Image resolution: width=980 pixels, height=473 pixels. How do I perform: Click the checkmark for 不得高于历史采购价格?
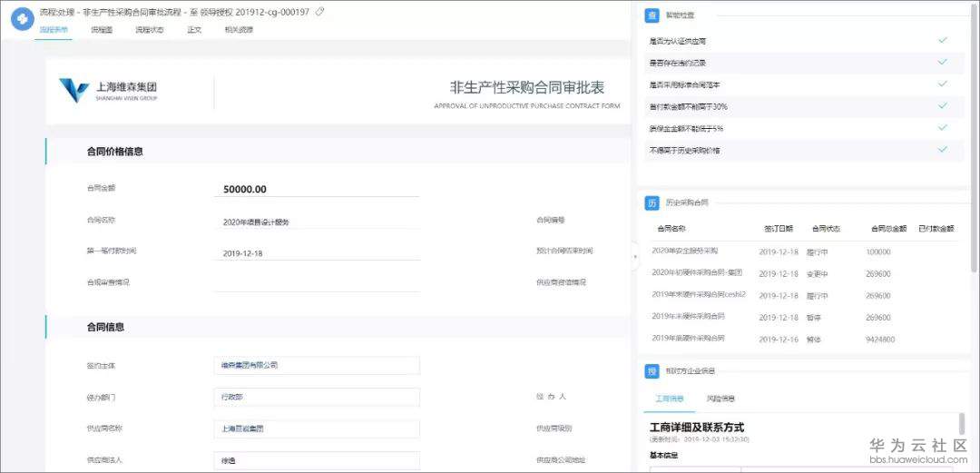943,150
